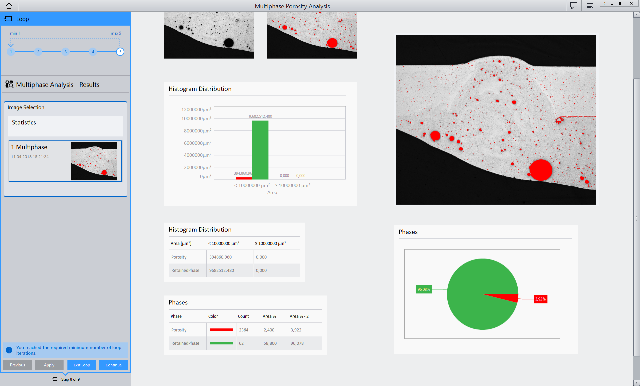This screenshot has width=640, height=386.
Task: Click the Porosity row in the histogram table
Action: [x=234, y=257]
